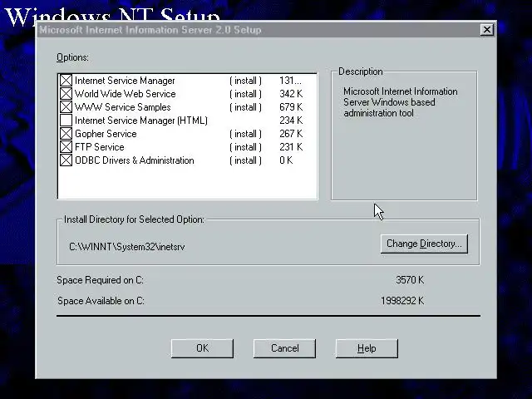Open Help for IIS setup
The width and height of the screenshot is (532, 399).
[367, 348]
